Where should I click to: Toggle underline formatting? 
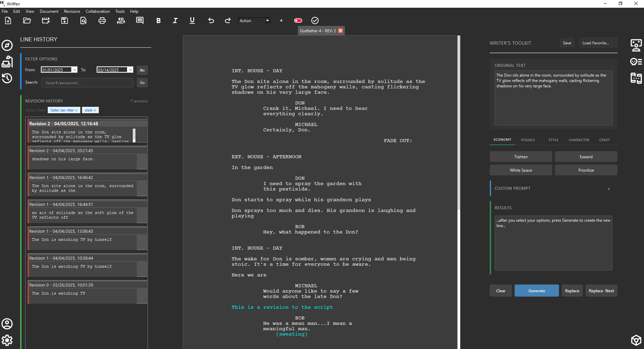tap(192, 20)
